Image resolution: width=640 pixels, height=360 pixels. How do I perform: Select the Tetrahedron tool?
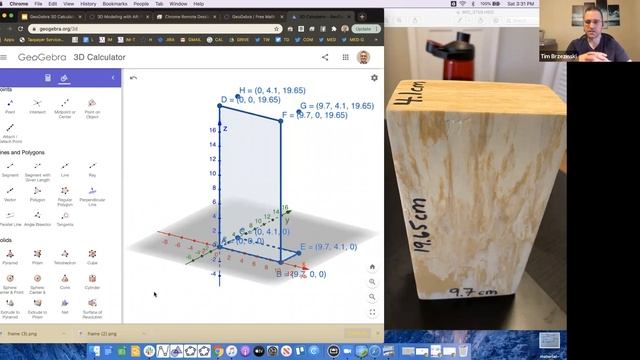click(x=65, y=257)
